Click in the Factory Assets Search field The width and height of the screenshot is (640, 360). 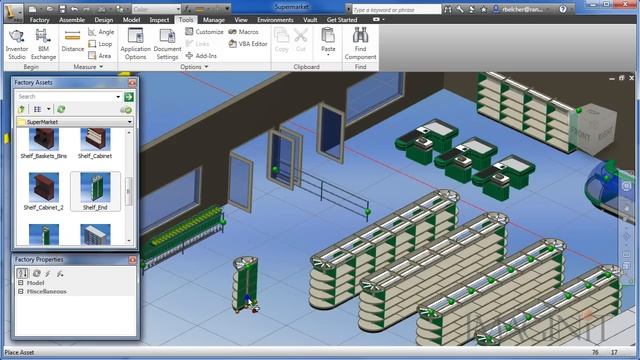65,97
